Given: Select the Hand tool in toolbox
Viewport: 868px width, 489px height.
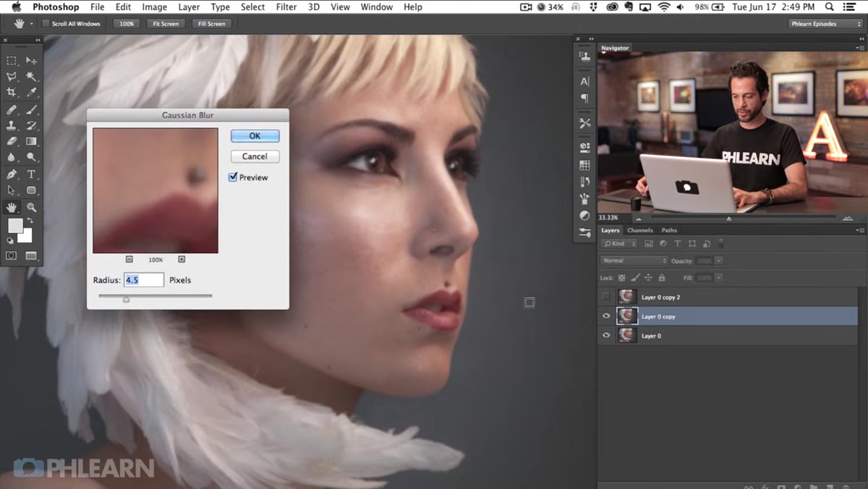Looking at the screenshot, I should [x=12, y=208].
